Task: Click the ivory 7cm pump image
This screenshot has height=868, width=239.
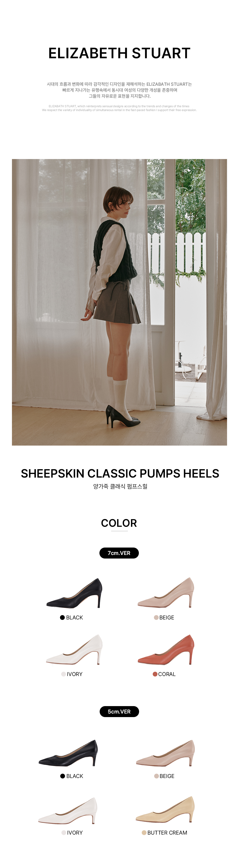Action: click(75, 649)
